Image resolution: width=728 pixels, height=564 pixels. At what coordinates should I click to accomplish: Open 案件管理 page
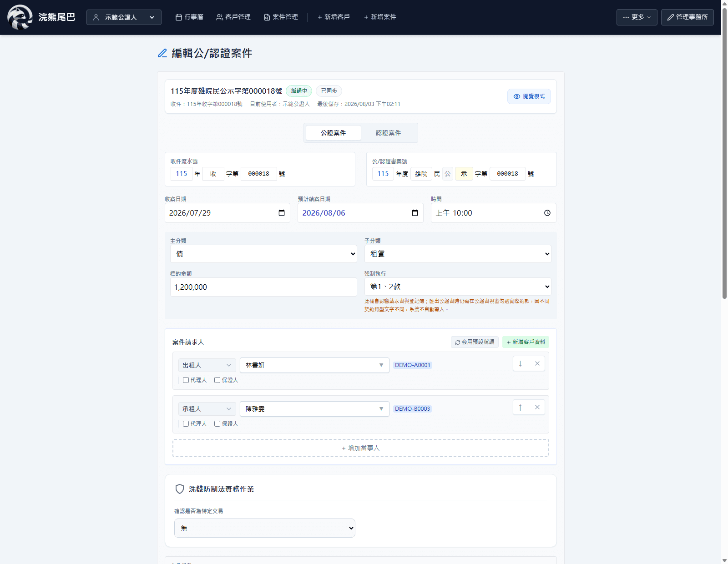(x=281, y=17)
